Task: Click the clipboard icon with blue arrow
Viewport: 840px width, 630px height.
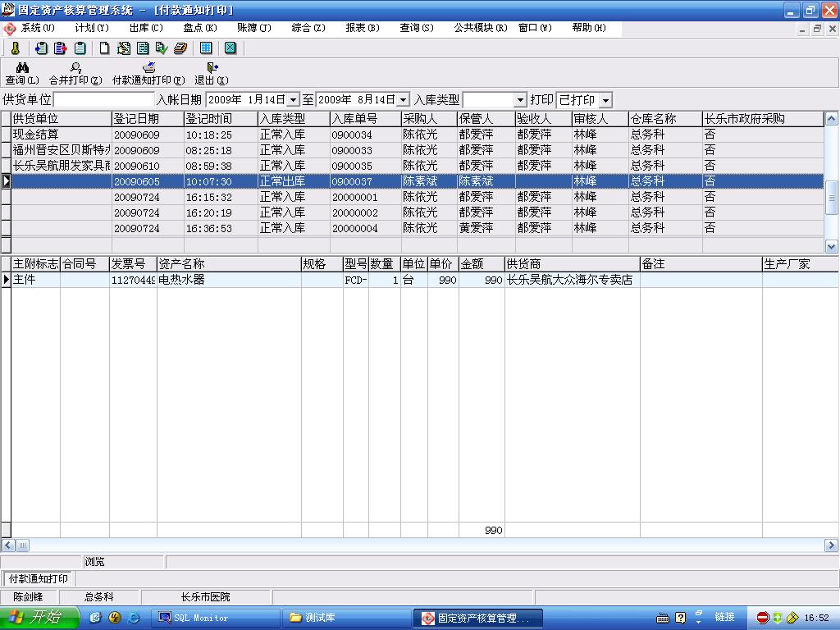Action: pos(41,48)
